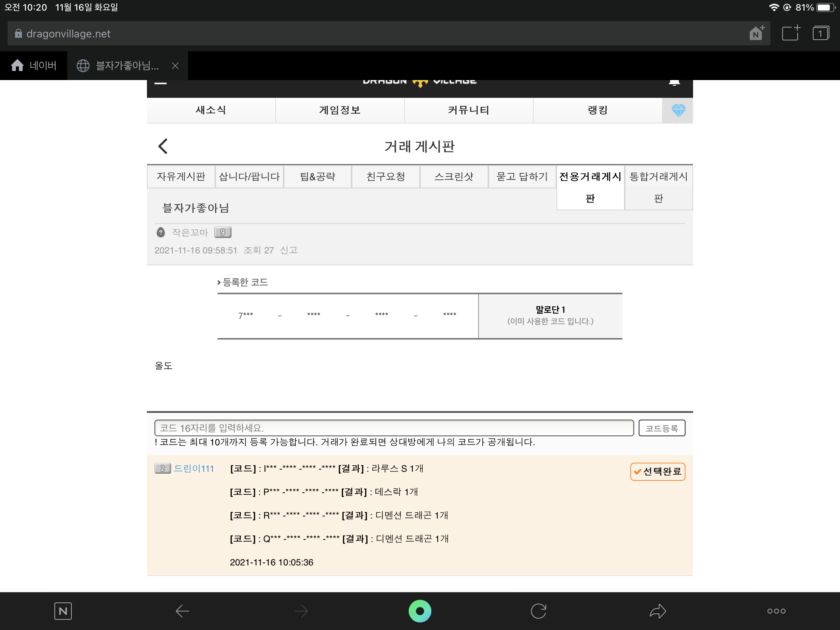
Task: Focus the 16-digit code input field
Action: 394,428
